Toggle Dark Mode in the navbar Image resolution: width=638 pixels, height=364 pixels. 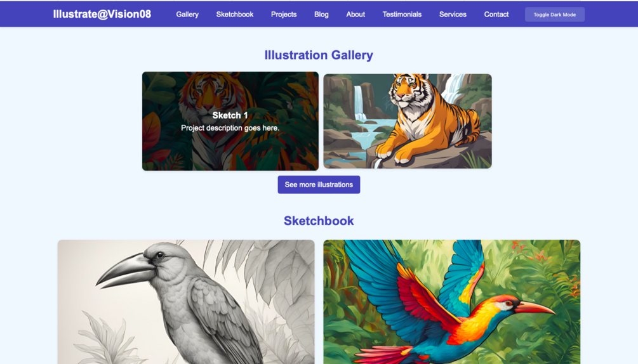555,15
